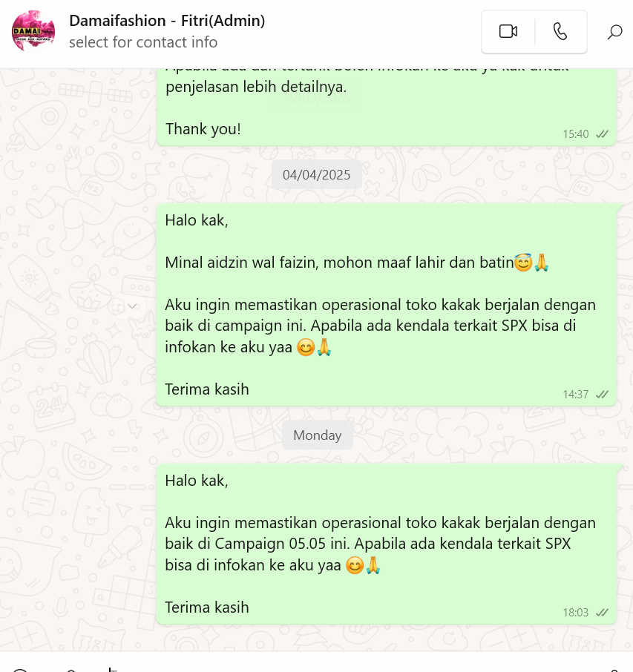The image size is (633, 672).
Task: Click the 14:37 message timestamp
Action: point(576,395)
